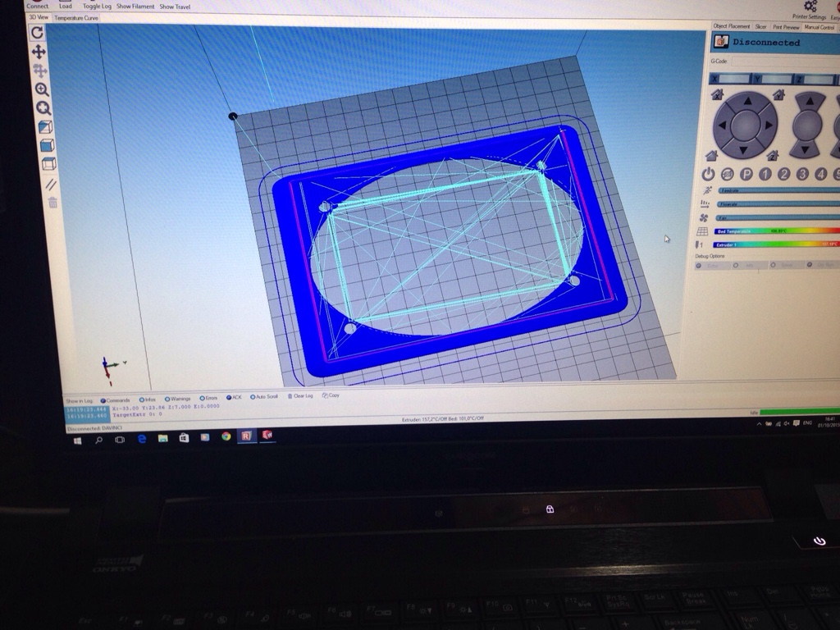
Task: Click Show Travel in toolbar
Action: (x=175, y=7)
